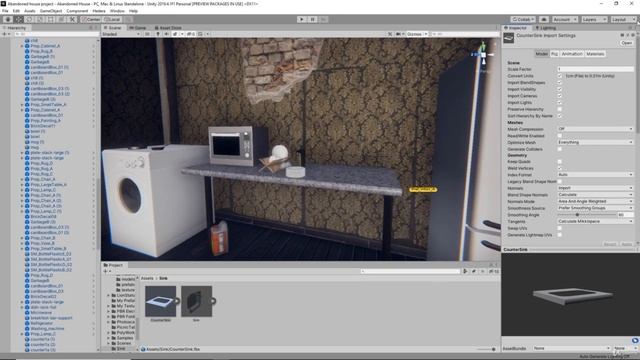Click the Play button
This screenshot has width=640, height=360.
point(302,19)
